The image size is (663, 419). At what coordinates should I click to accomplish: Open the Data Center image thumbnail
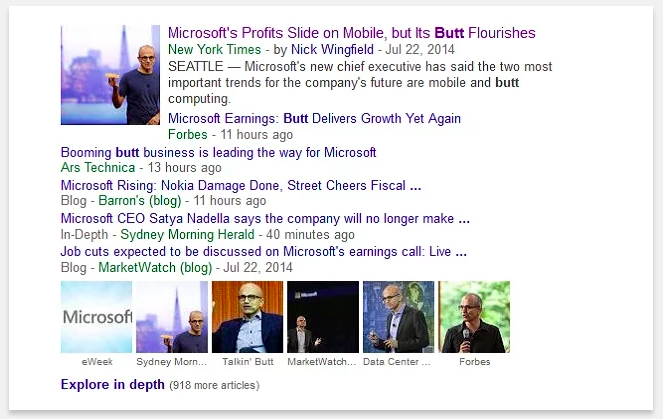(398, 317)
